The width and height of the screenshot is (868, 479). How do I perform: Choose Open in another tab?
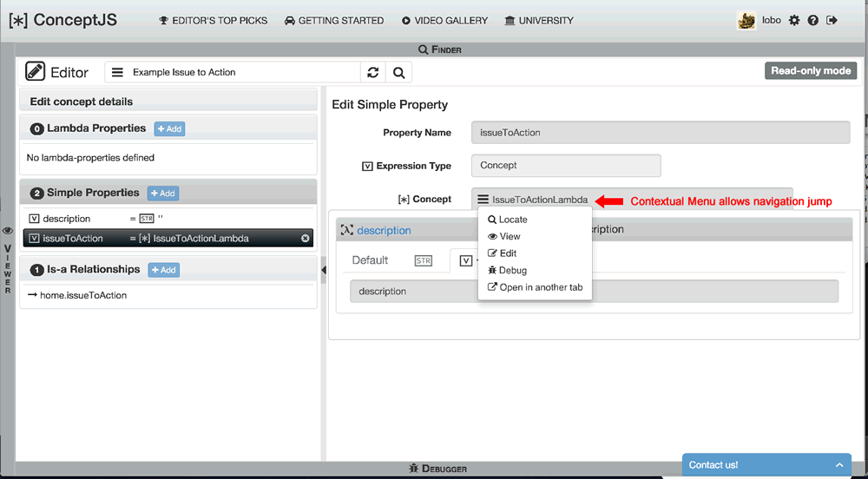tap(540, 287)
